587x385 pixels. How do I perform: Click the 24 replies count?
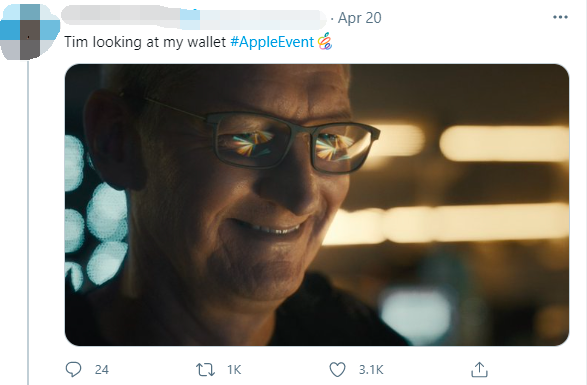coord(101,370)
